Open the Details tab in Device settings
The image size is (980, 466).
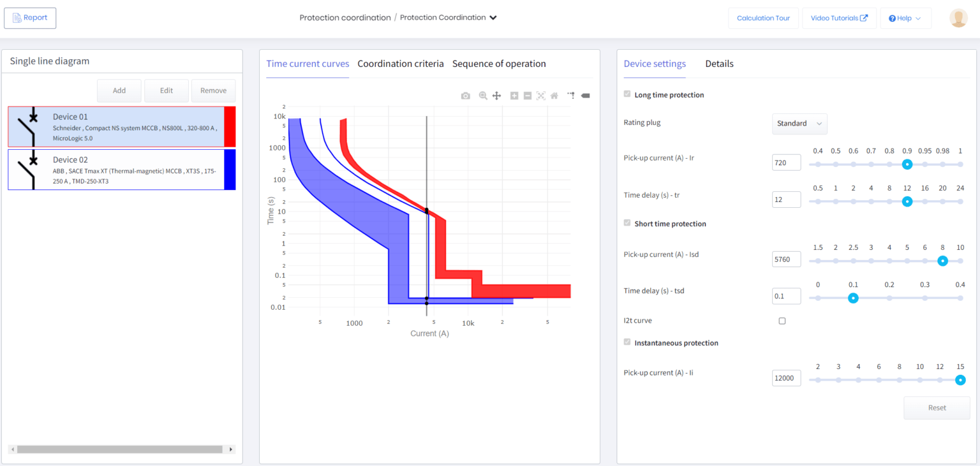click(719, 63)
